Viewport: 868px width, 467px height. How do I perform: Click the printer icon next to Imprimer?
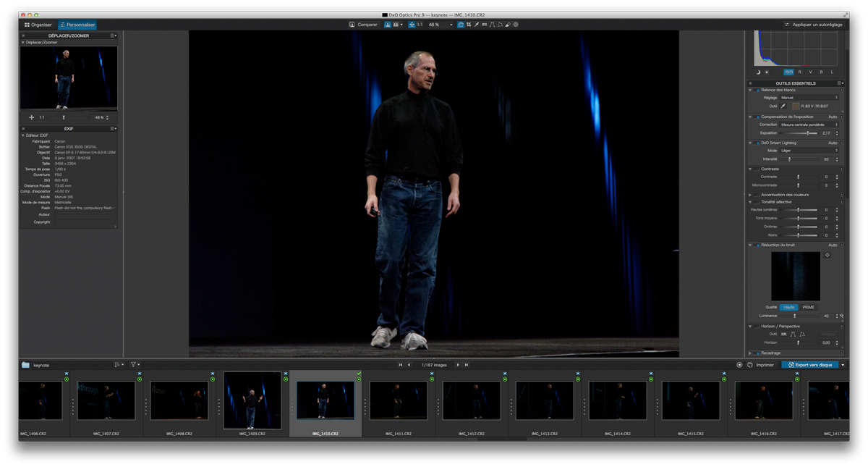click(x=750, y=365)
